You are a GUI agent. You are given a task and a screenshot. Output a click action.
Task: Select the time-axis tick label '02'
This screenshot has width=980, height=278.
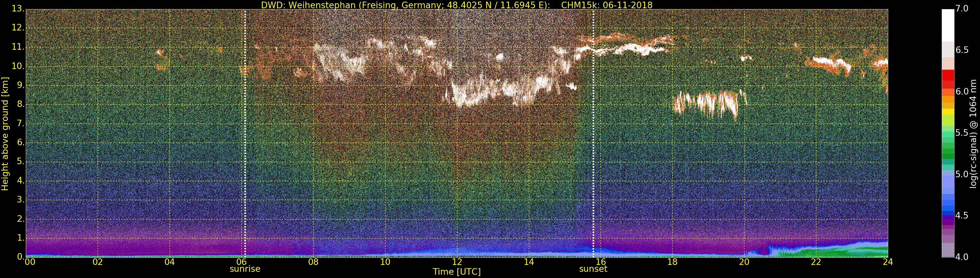coord(98,262)
